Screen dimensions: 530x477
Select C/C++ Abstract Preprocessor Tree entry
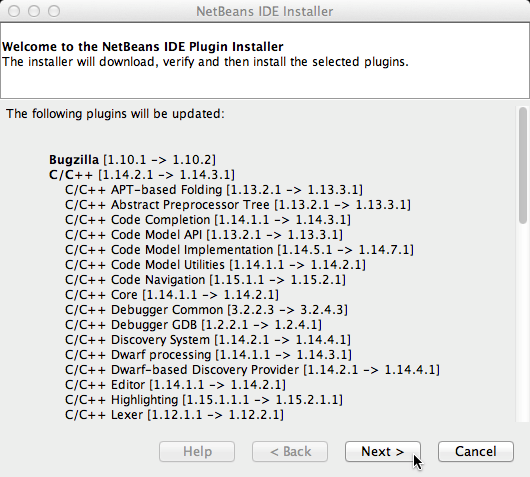click(x=238, y=205)
